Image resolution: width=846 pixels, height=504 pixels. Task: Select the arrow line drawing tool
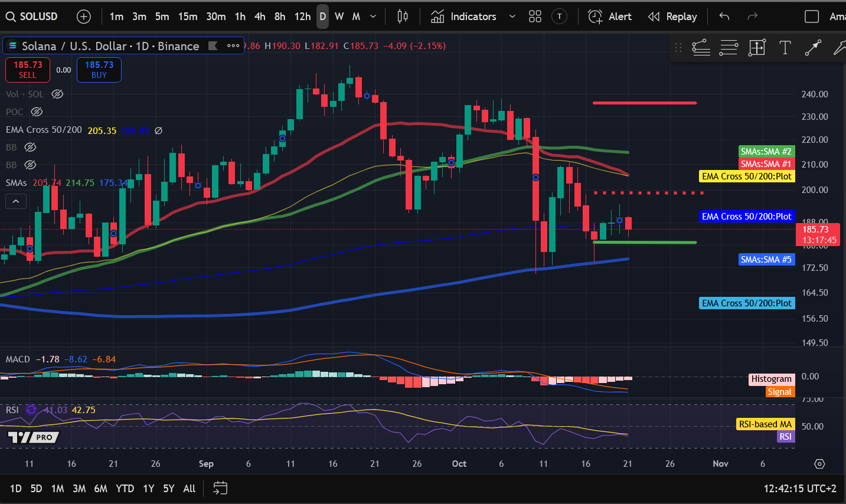pos(813,48)
